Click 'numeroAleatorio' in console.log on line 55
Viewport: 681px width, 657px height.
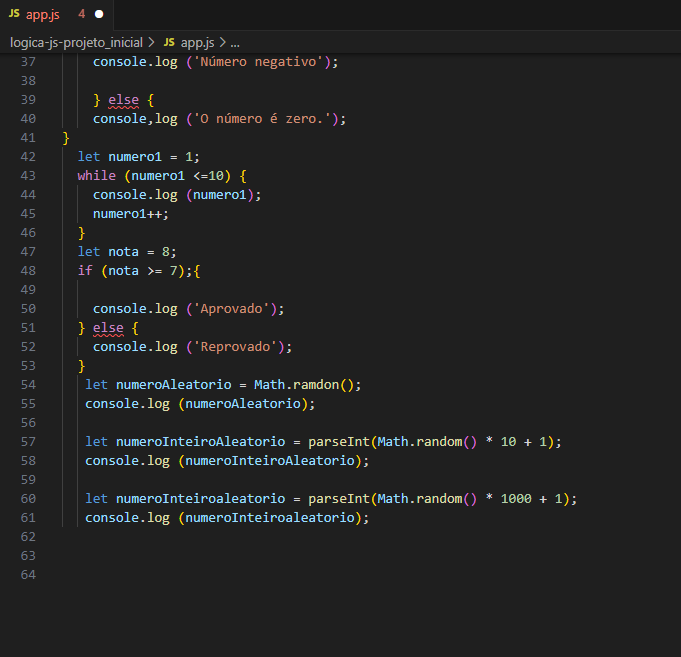[243, 404]
